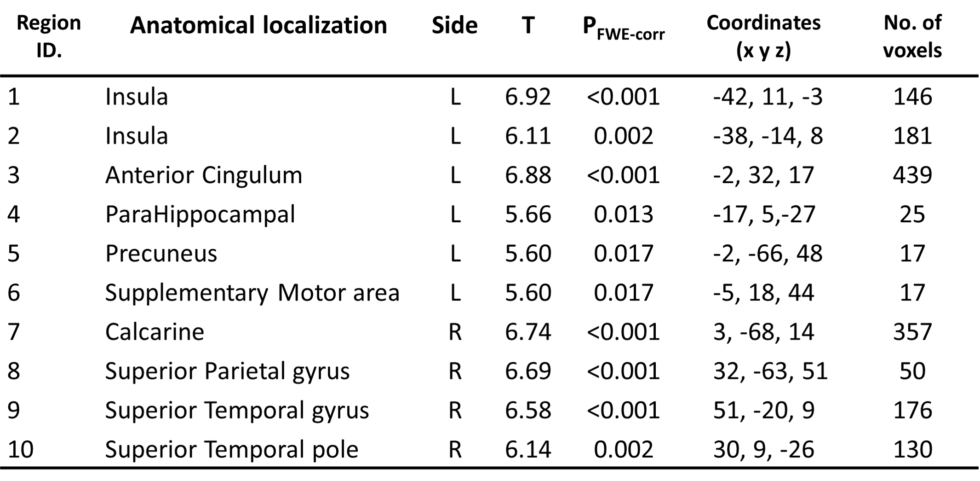
Task: Click the Anatomical localization header
Action: [258, 26]
